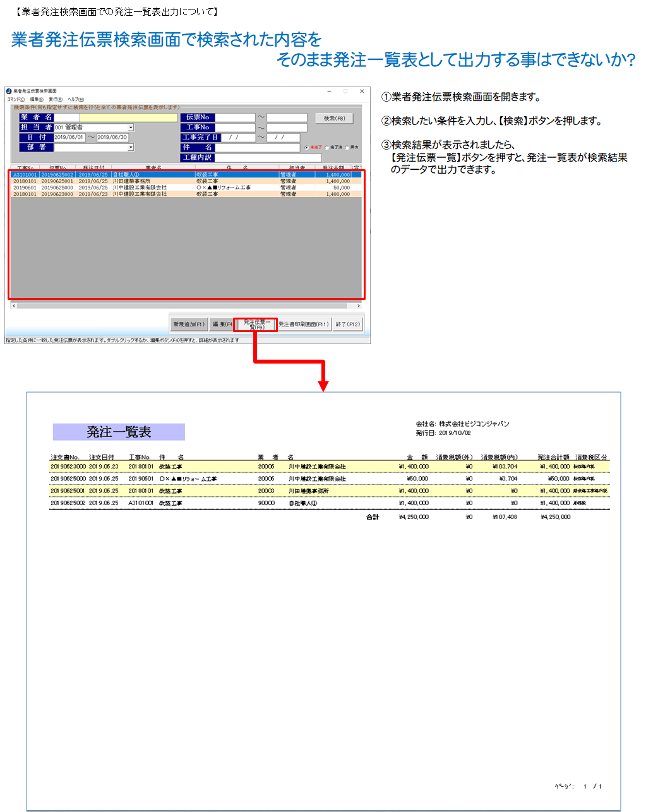Screen dimensions: 646x812
Task: Open the 発注書印刷画面(F11) button
Action: point(304,325)
